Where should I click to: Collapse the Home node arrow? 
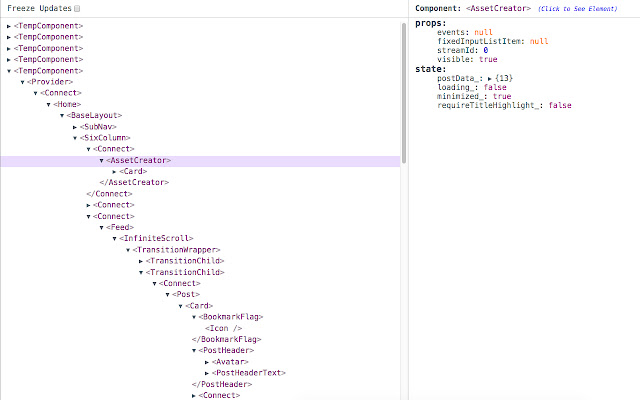[x=49, y=104]
